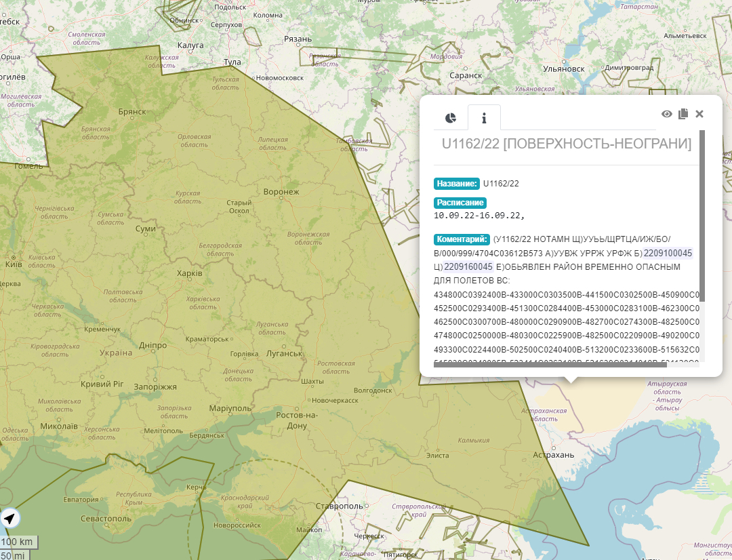
Task: Click coordinates row starting 493300С0224400В
Action: [x=567, y=350]
